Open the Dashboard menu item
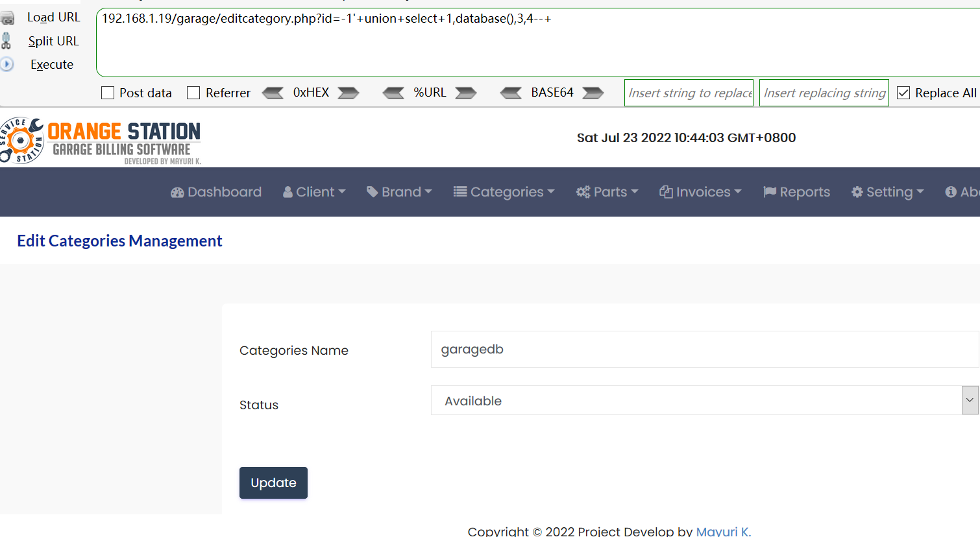The height and width of the screenshot is (537, 980). point(216,192)
